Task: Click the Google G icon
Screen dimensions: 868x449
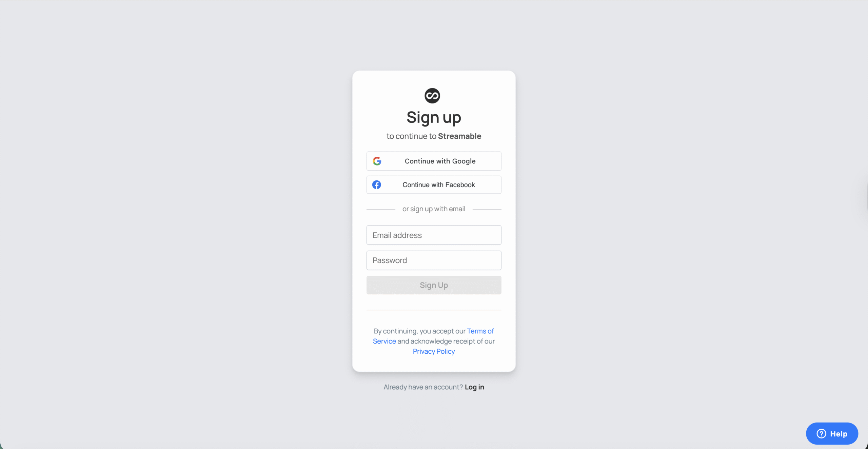Action: pyautogui.click(x=377, y=161)
